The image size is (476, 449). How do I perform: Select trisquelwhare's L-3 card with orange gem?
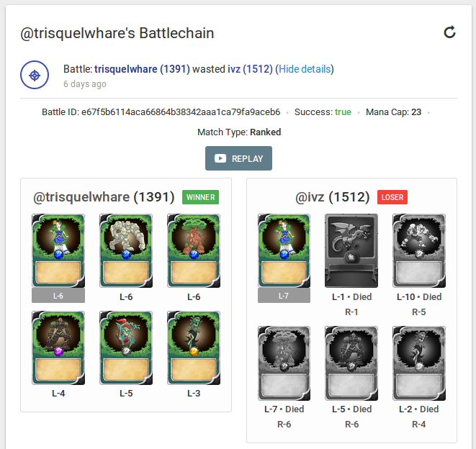[194, 348]
